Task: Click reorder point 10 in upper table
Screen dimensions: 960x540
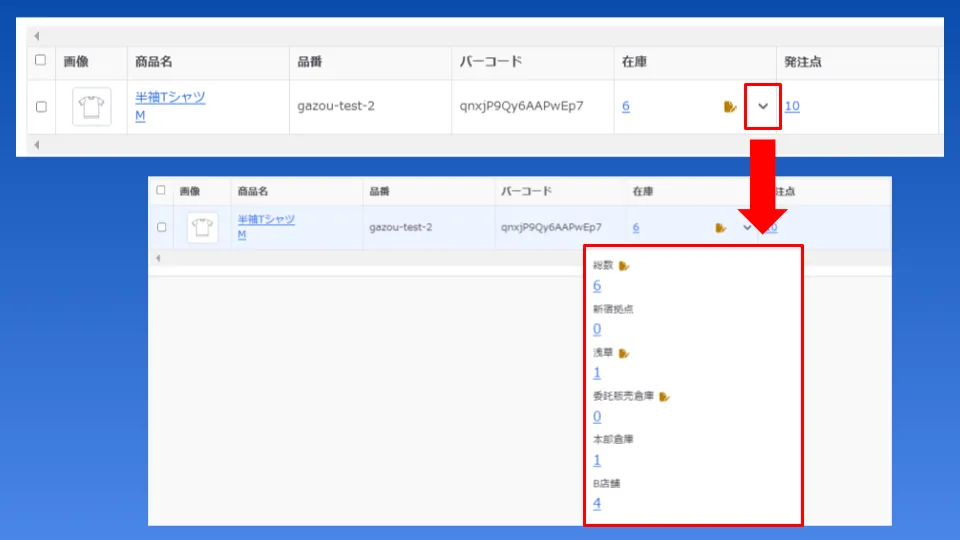Action: [x=792, y=106]
